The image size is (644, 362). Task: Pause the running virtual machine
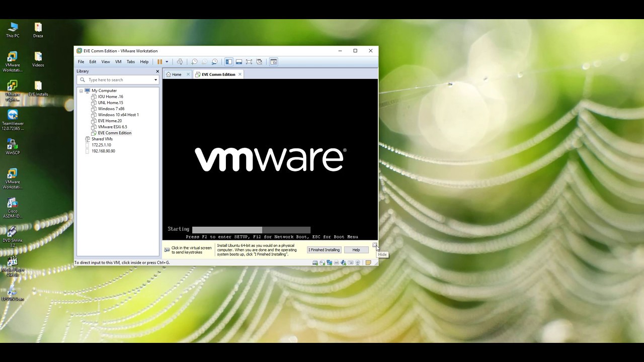159,62
